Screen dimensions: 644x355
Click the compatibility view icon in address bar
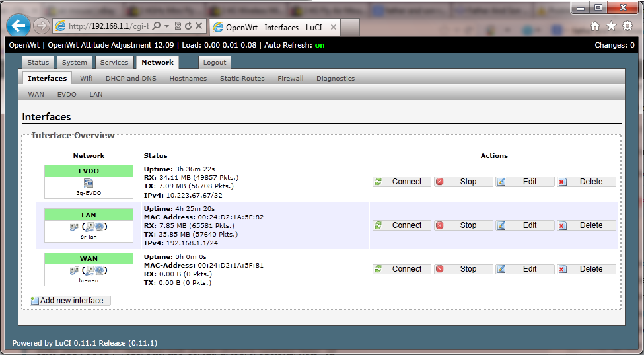click(x=178, y=26)
